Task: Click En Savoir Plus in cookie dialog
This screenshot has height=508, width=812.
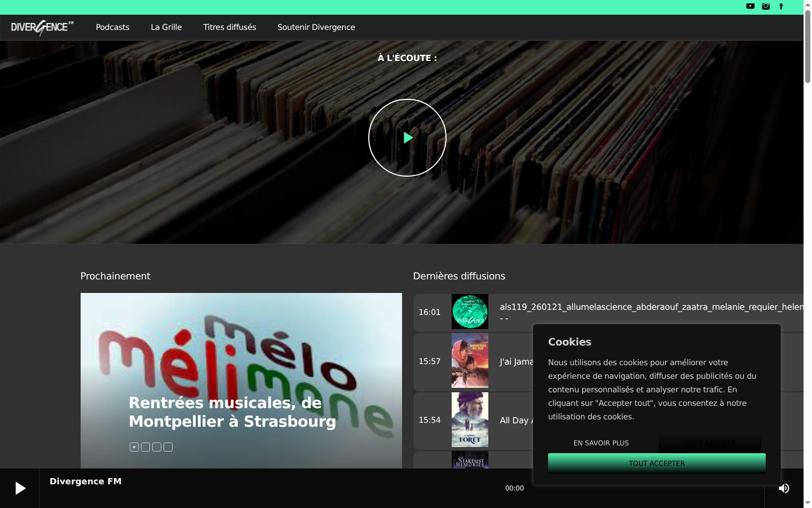Action: click(x=601, y=443)
